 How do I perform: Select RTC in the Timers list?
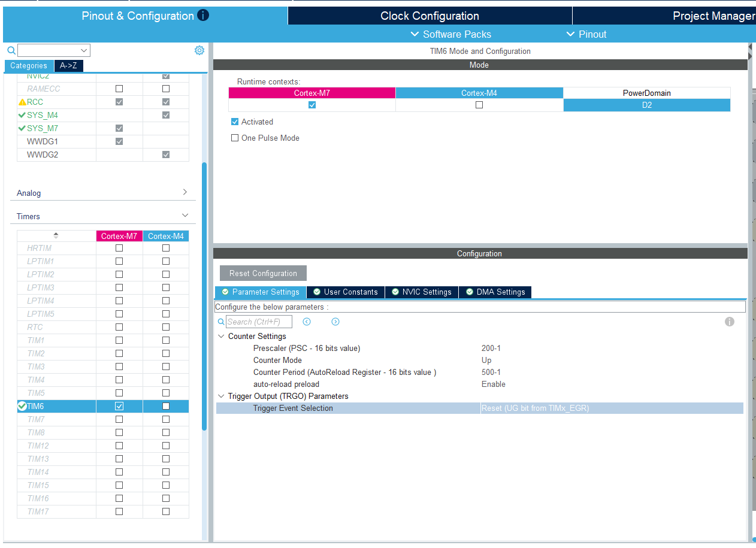35,327
